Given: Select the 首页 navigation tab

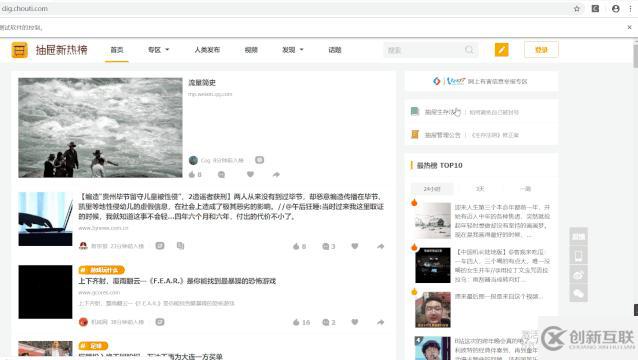Looking at the screenshot, I should 117,50.
